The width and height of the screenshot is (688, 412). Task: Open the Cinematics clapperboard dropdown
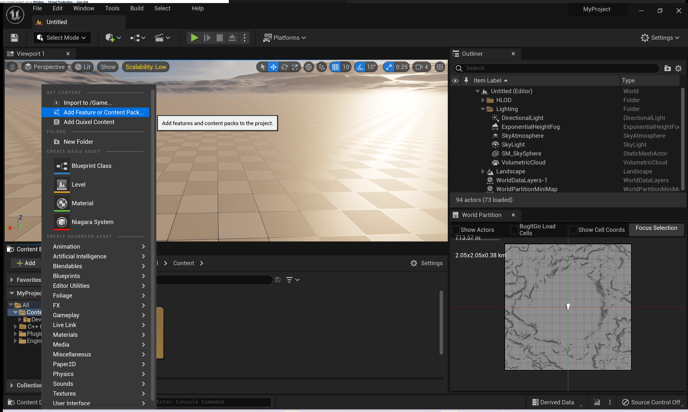162,38
